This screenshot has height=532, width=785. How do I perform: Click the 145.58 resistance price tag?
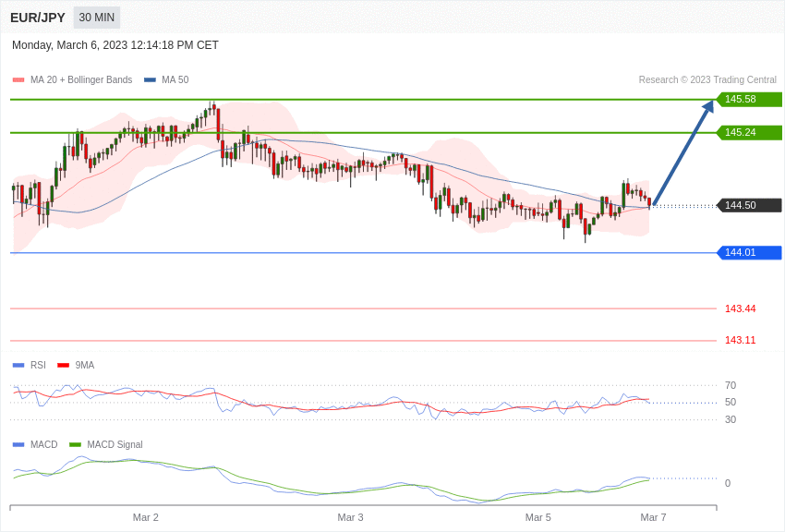749,99
